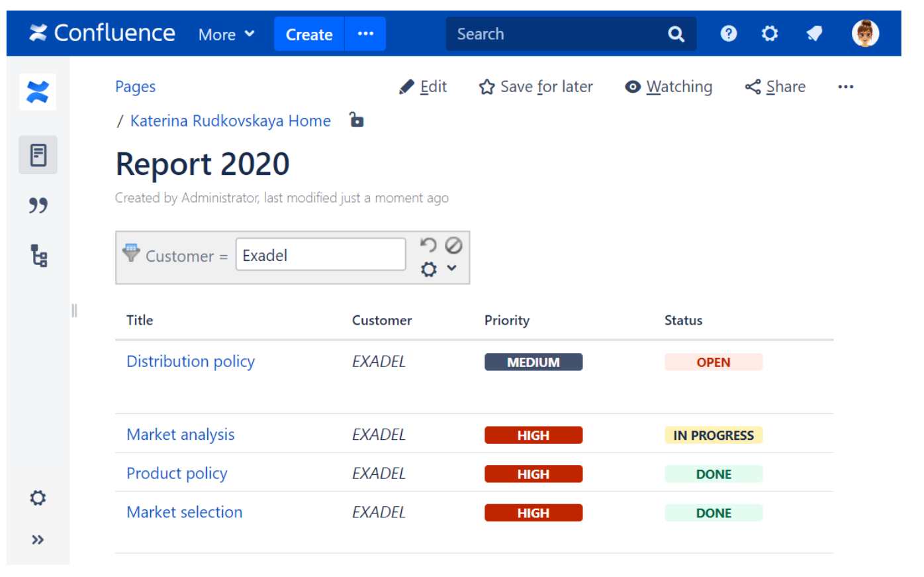Open the notifications icon in header
Image resolution: width=924 pixels, height=577 pixels.
pyautogui.click(x=814, y=34)
